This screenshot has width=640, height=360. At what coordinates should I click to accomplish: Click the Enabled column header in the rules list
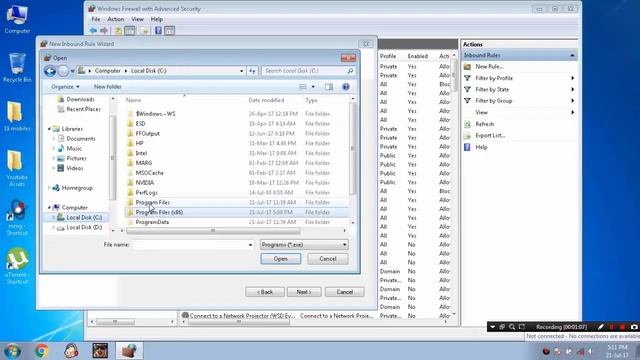click(418, 56)
